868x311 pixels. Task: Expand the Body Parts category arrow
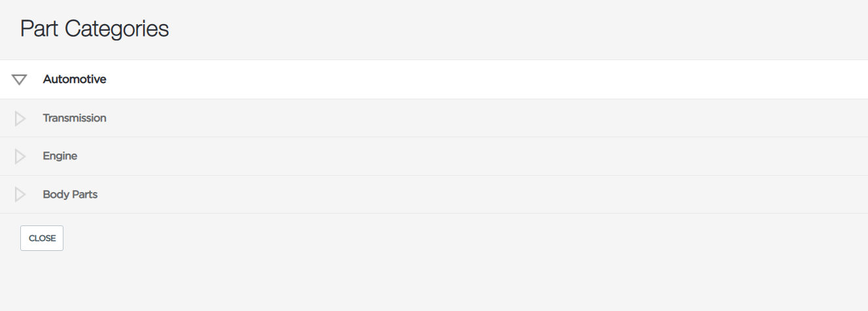tap(20, 195)
